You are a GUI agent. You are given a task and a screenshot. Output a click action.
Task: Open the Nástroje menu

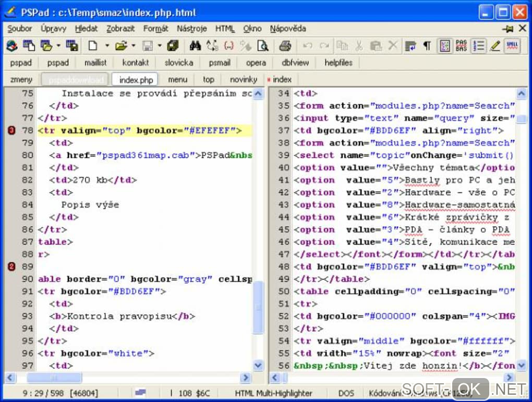(x=191, y=29)
